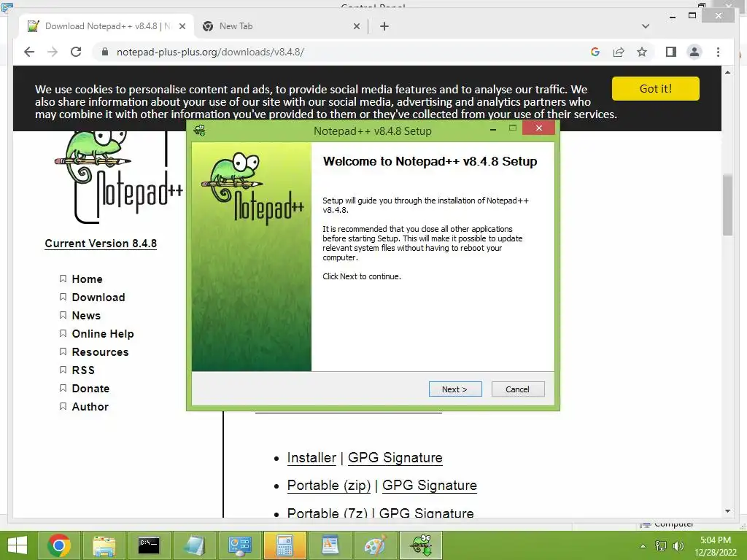Screen dimensions: 747x560
Task: Open Chrome from the taskbar
Action: [x=59, y=545]
